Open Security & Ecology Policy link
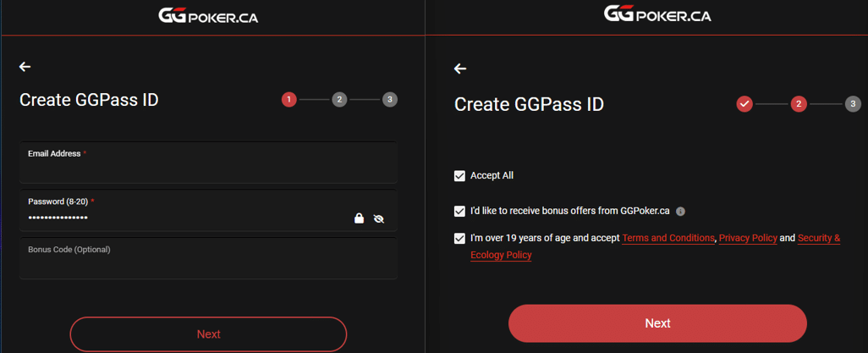868x353 pixels. coord(656,246)
